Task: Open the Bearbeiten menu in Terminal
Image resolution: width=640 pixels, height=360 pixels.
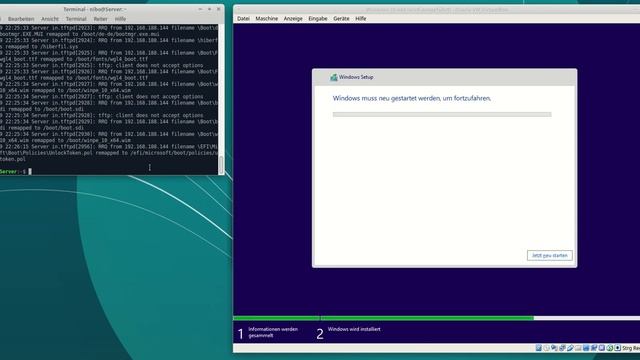Action: (x=21, y=19)
